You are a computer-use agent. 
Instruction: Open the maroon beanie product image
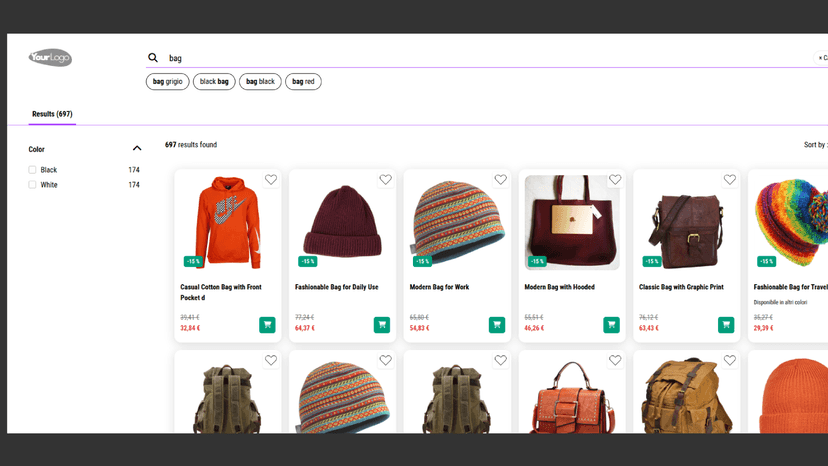click(x=342, y=222)
